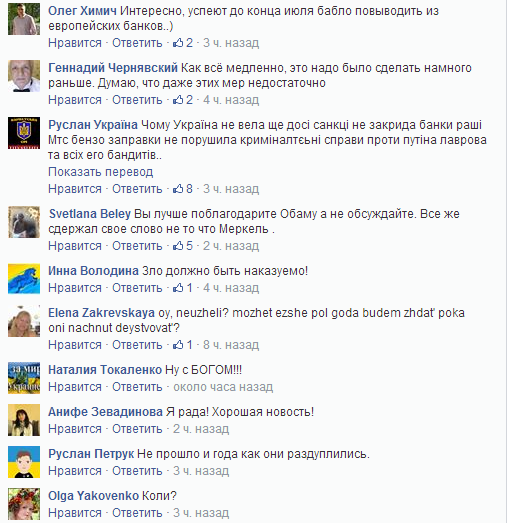Click Elena Zakrevskaya's name link
507x523 pixels.
coord(101,313)
